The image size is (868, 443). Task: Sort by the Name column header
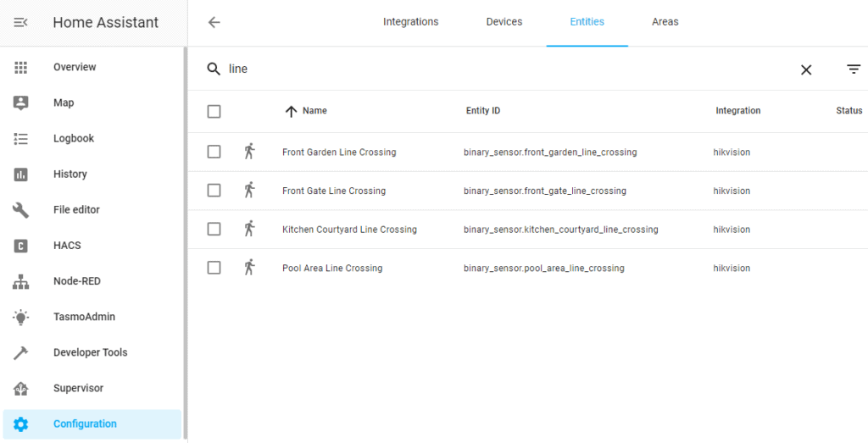pos(314,111)
